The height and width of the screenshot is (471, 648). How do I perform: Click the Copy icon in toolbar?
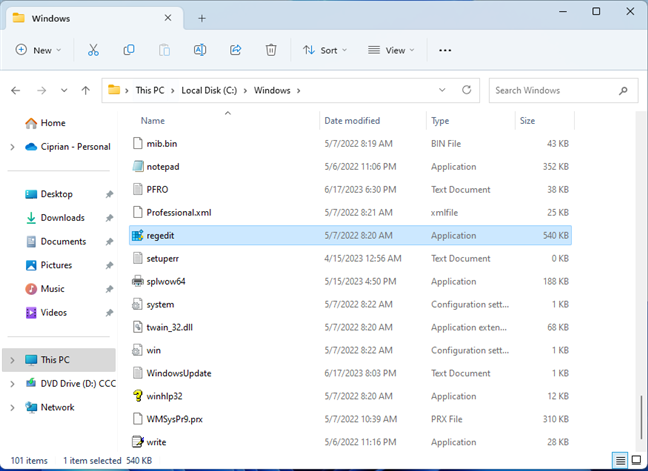129,50
